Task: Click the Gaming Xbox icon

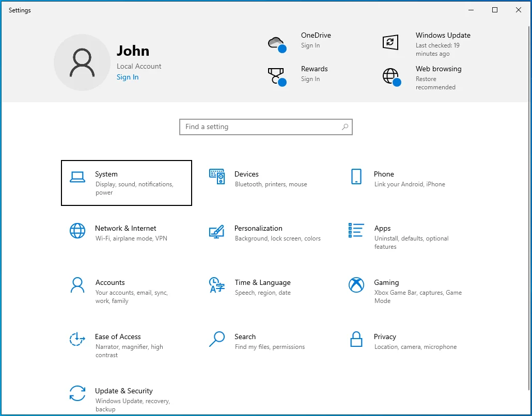Action: pos(356,285)
